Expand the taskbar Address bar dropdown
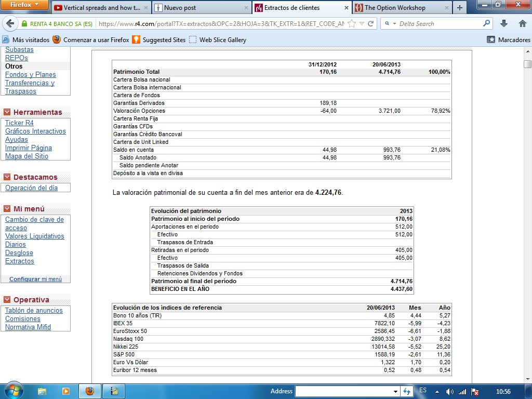This screenshot has height=399, width=532. 395,392
